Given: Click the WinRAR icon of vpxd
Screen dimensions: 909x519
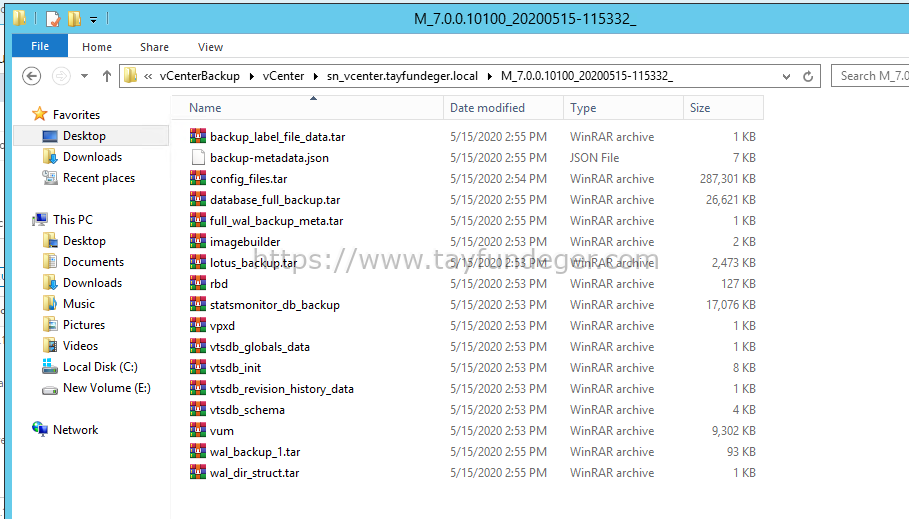Looking at the screenshot, I should [x=198, y=325].
